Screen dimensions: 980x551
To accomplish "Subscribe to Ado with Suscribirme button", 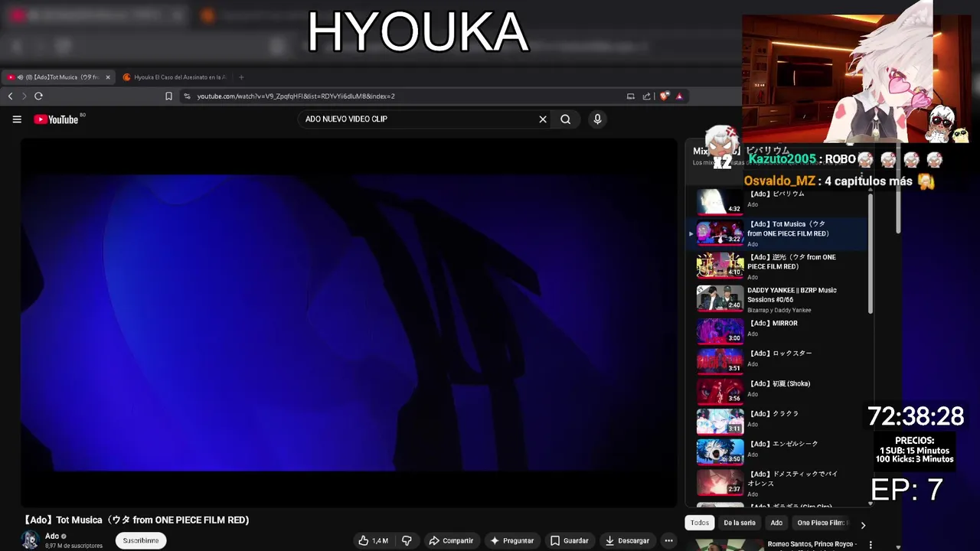I will coord(141,540).
